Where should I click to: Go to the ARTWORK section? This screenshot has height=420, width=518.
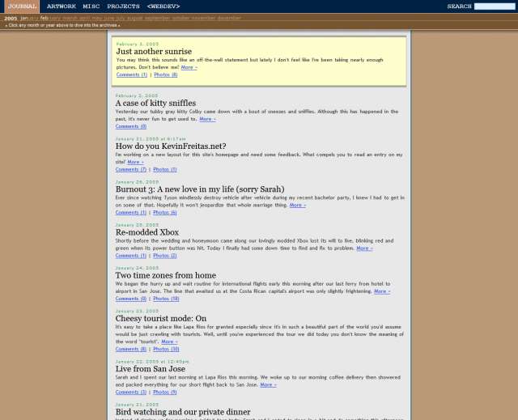pos(62,6)
